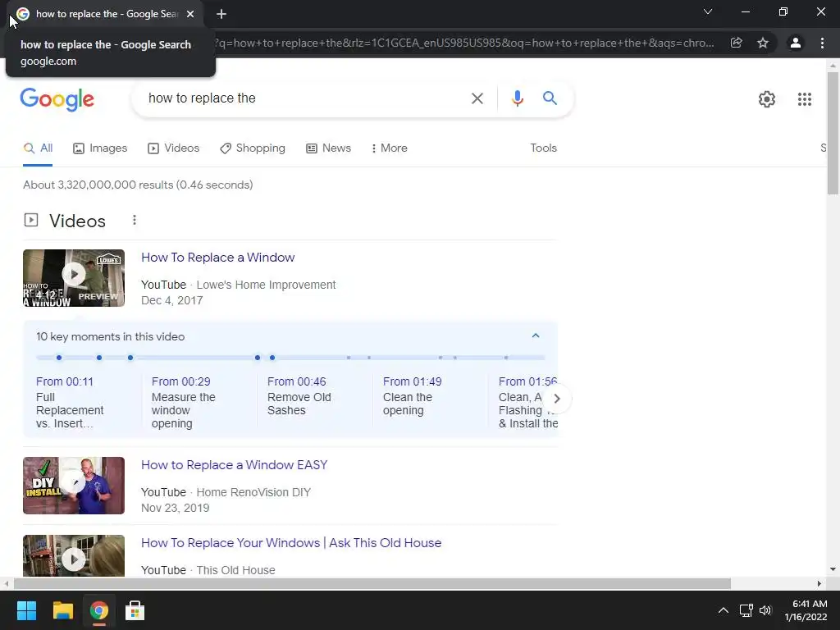Submit search with magnifying glass icon
This screenshot has height=630, width=840.
550,98
